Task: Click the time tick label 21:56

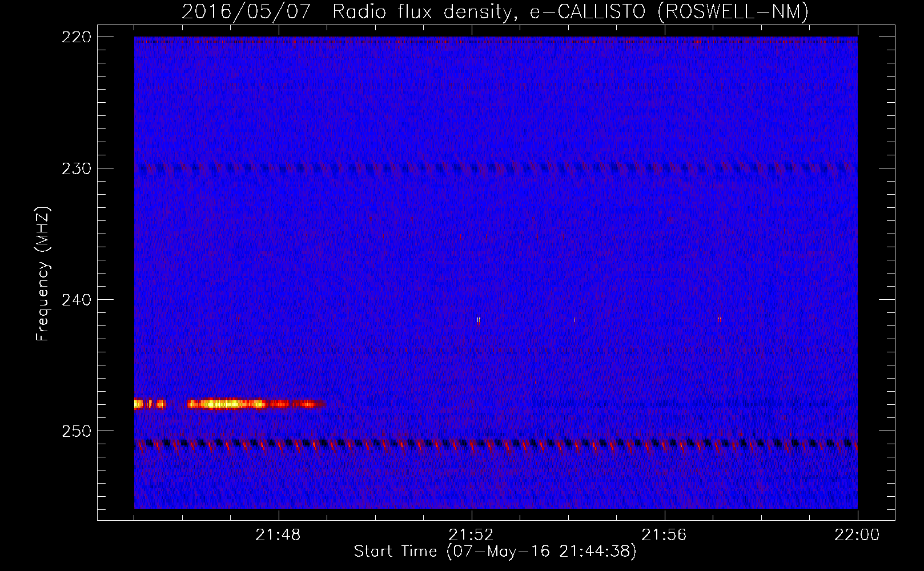Action: point(664,535)
